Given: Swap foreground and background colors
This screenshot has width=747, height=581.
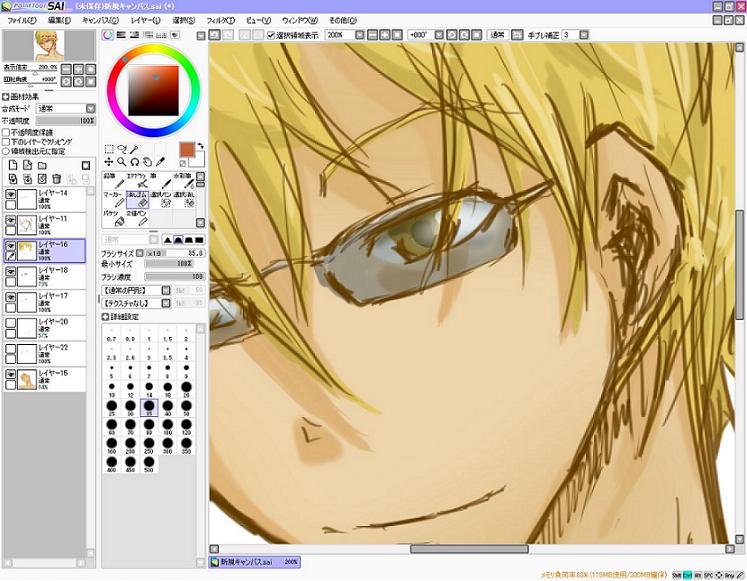Looking at the screenshot, I should click(201, 146).
